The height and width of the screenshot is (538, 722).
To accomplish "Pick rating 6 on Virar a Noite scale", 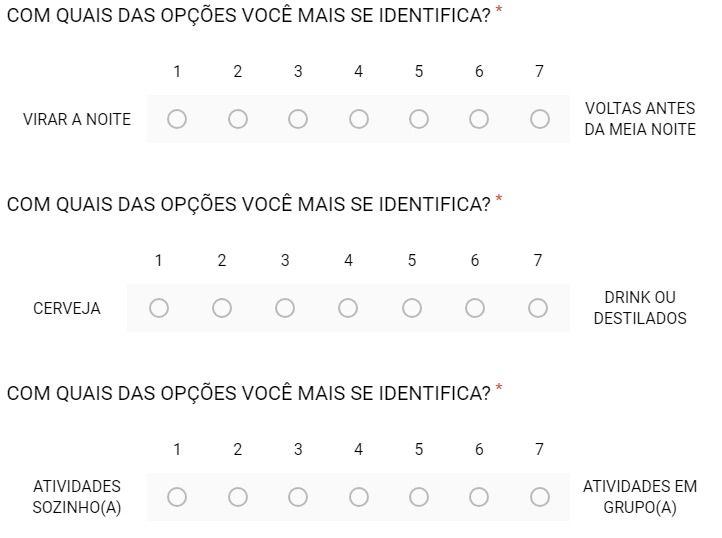I will click(479, 119).
